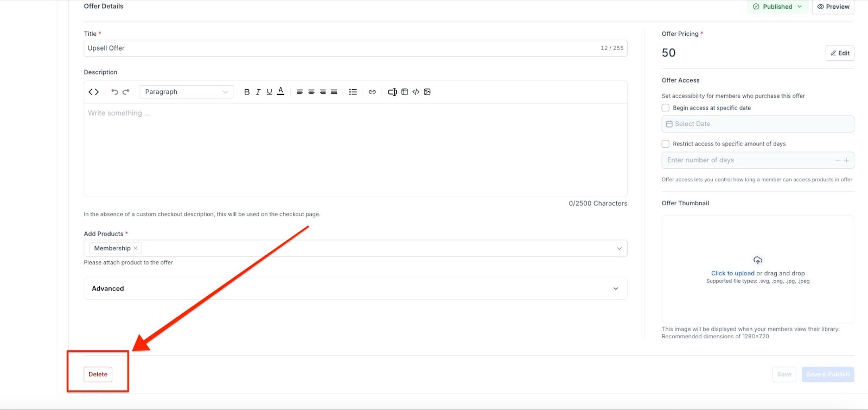The width and height of the screenshot is (868, 410).
Task: Click the '0/2500 Characters' counter
Action: [598, 203]
